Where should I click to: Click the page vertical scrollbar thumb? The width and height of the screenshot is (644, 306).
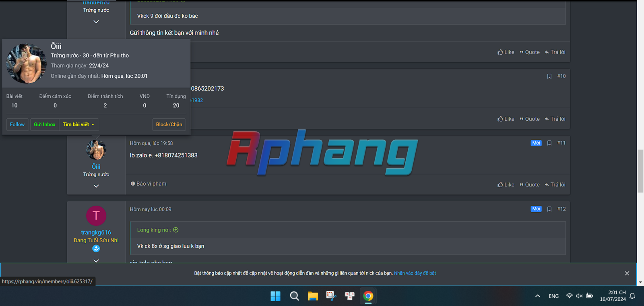(640, 171)
